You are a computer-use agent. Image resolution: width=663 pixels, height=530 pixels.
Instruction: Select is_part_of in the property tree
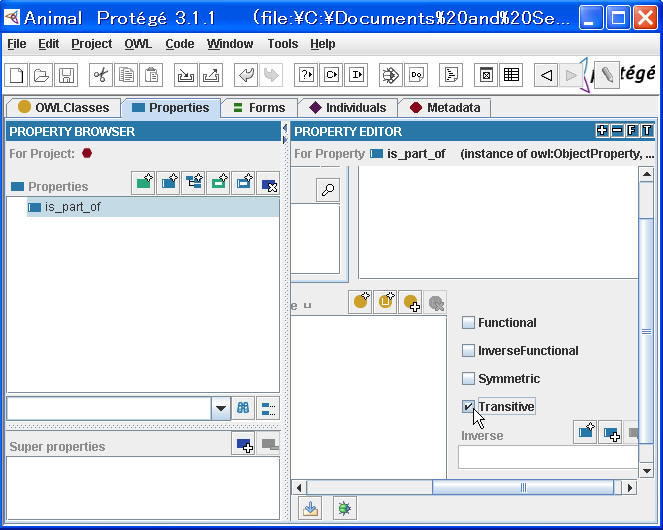[72, 207]
